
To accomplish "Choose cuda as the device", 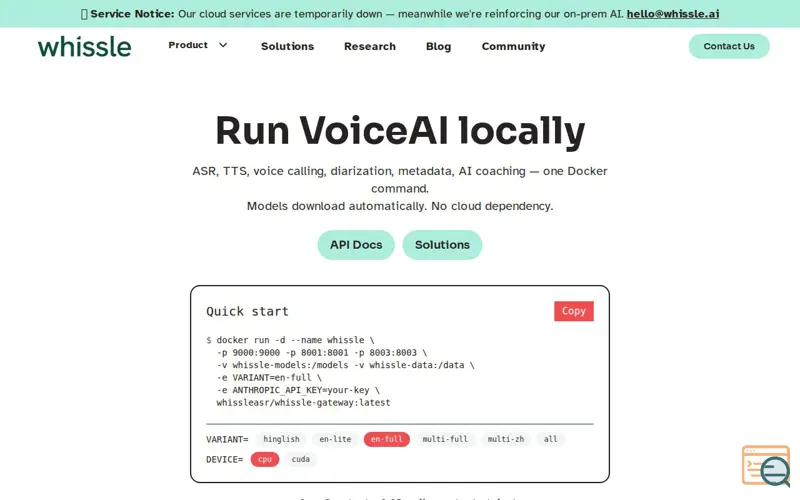I will [x=301, y=459].
